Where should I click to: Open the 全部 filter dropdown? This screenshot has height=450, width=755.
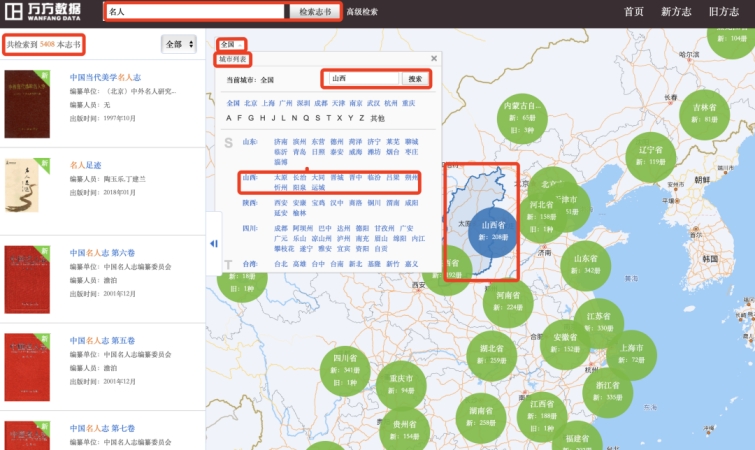point(178,44)
